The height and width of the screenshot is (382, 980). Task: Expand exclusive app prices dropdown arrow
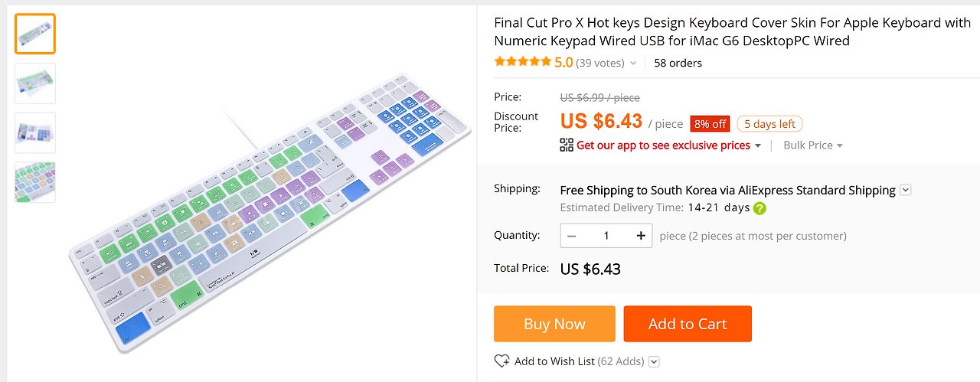coord(758,145)
